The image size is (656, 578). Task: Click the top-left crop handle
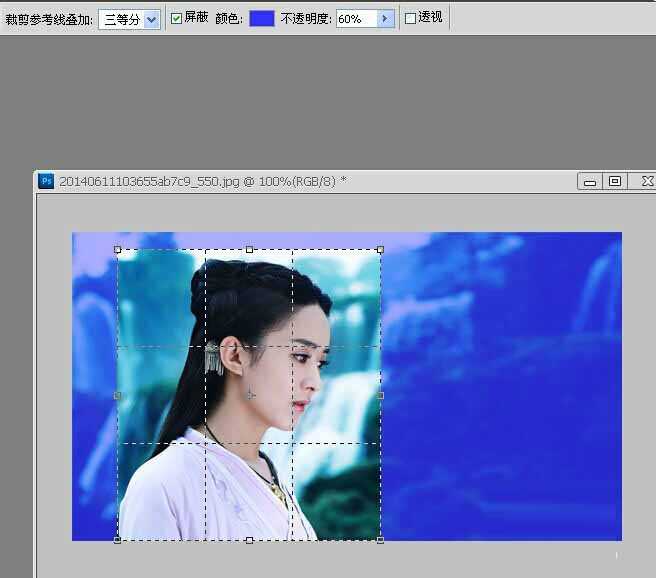[x=118, y=250]
